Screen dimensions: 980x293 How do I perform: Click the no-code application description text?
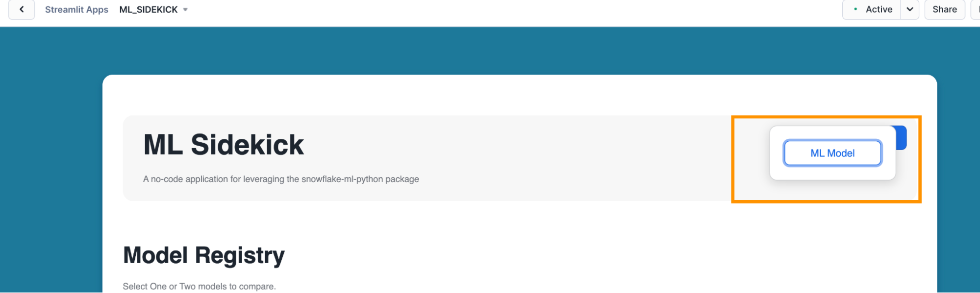(x=281, y=179)
